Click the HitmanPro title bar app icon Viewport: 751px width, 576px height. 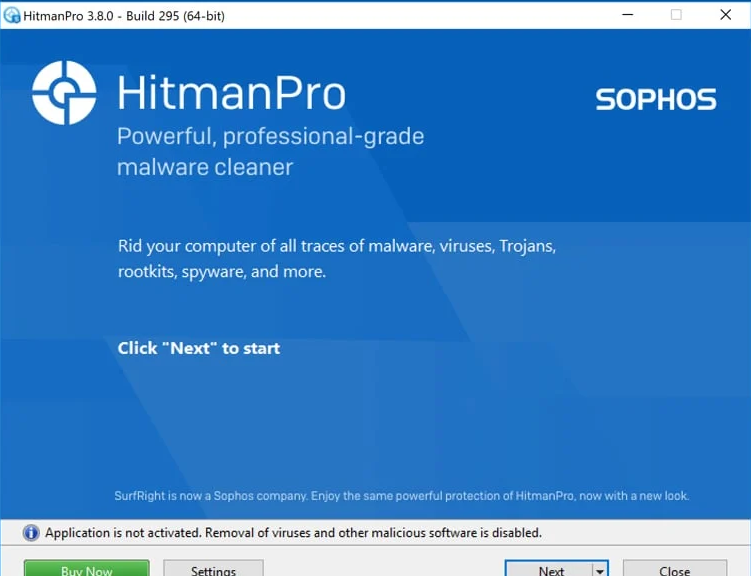tap(11, 15)
